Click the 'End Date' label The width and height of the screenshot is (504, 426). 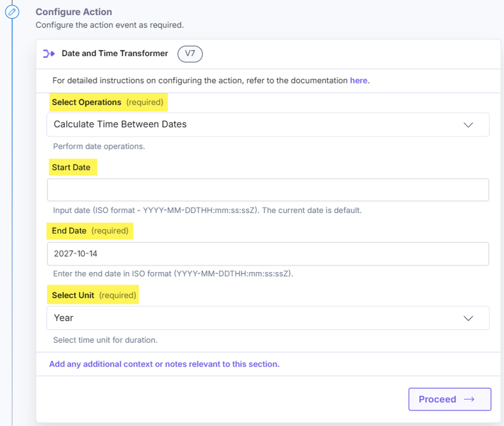coord(69,231)
